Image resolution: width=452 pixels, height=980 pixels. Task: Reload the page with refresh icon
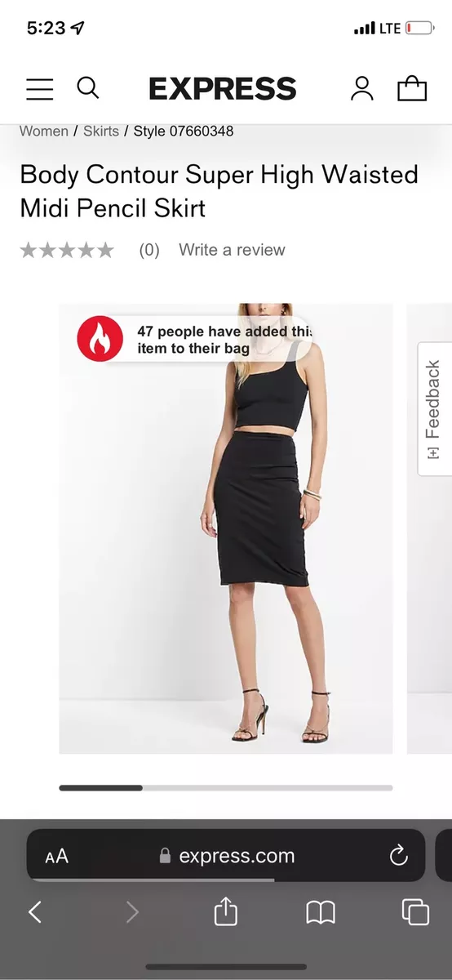coord(398,856)
